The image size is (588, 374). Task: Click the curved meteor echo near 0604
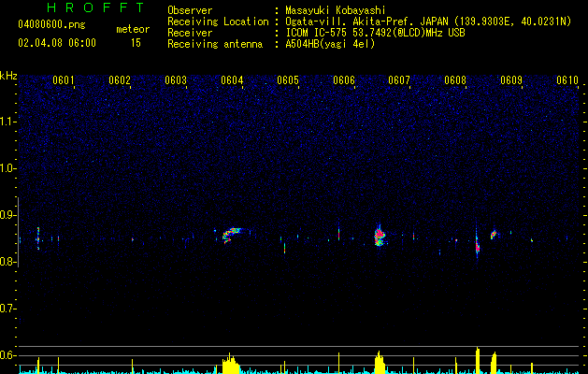pyautogui.click(x=233, y=235)
